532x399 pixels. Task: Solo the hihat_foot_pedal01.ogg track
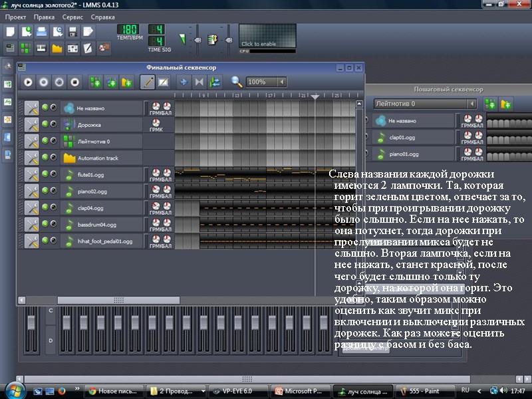53,241
